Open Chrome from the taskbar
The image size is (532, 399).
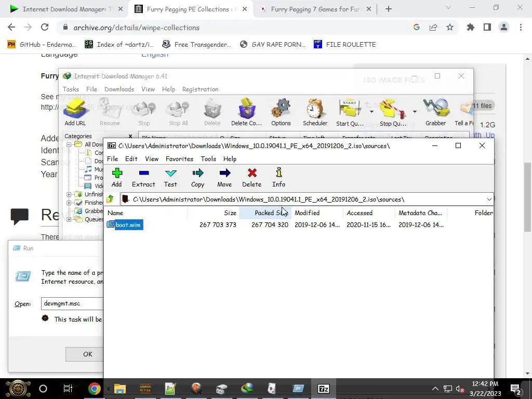coord(95,389)
